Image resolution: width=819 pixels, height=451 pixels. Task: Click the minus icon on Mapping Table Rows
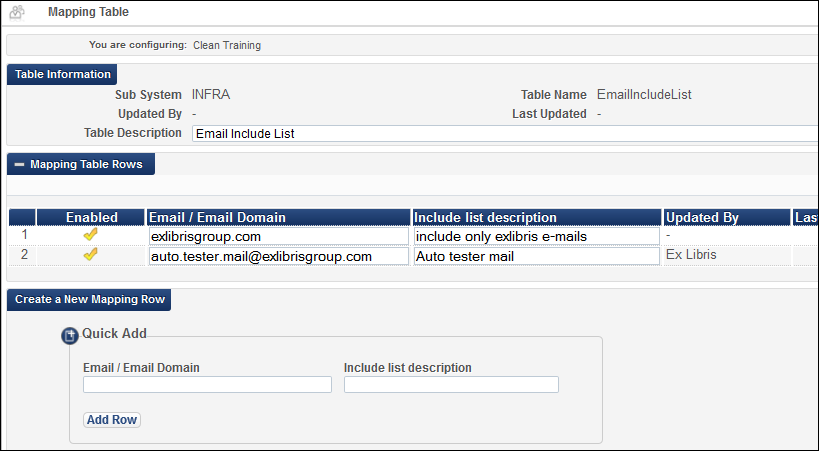19,165
